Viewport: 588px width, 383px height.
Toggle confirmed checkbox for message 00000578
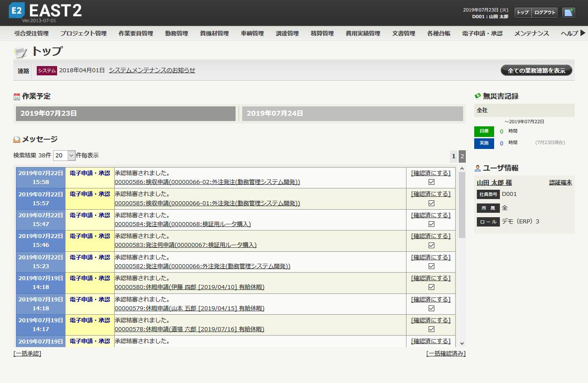click(x=431, y=329)
